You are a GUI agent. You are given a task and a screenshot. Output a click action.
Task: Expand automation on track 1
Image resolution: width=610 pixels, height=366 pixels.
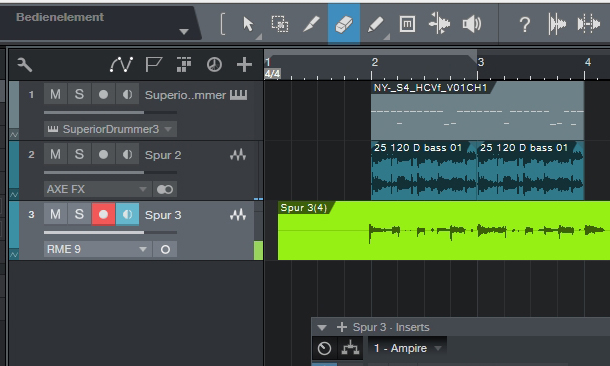[14, 135]
